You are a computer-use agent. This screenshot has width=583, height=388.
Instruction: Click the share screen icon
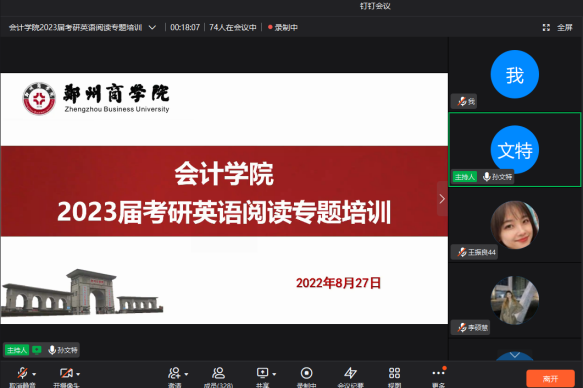(x=262, y=373)
